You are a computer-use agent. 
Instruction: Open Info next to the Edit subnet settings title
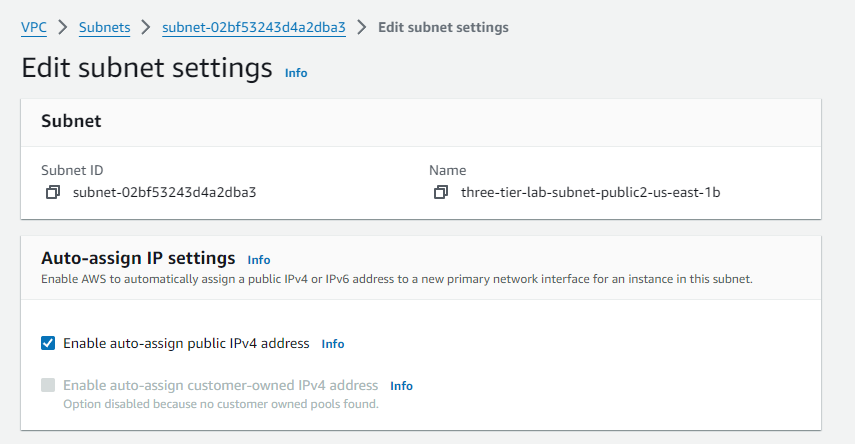pos(296,73)
